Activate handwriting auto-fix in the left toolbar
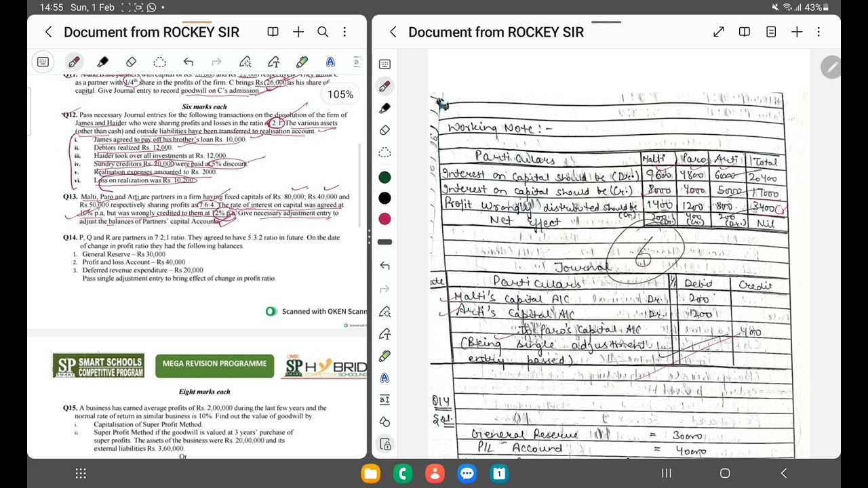868x488 pixels. pyautogui.click(x=245, y=62)
